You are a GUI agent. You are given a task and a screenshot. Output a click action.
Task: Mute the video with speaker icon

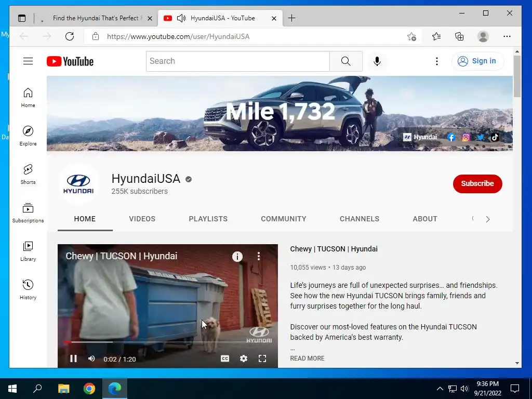point(91,358)
